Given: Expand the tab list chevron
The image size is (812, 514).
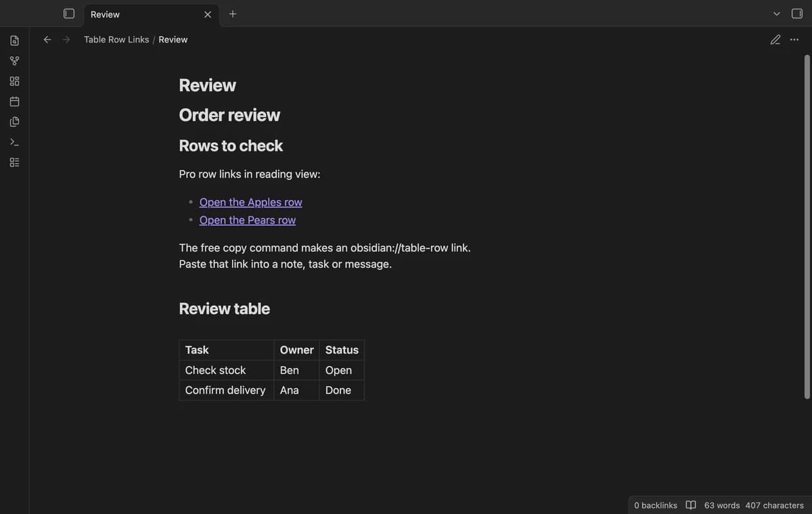Looking at the screenshot, I should coord(777,14).
